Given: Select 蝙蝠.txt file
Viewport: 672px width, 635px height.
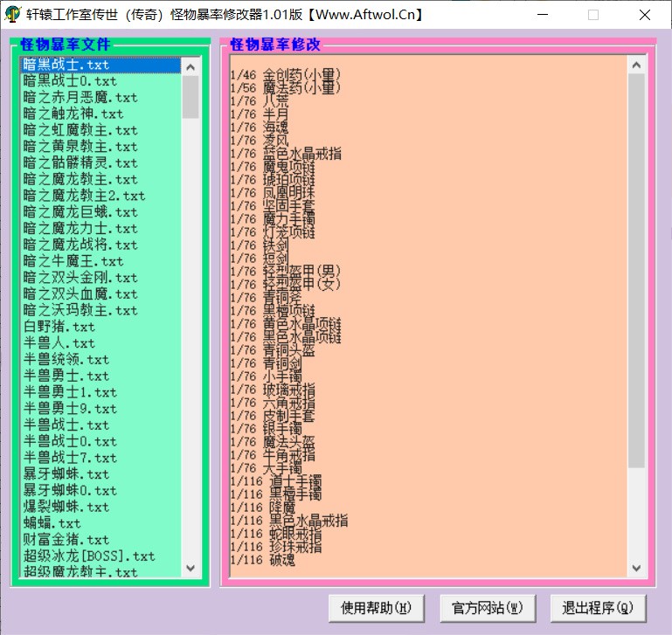Looking at the screenshot, I should pos(100,523).
